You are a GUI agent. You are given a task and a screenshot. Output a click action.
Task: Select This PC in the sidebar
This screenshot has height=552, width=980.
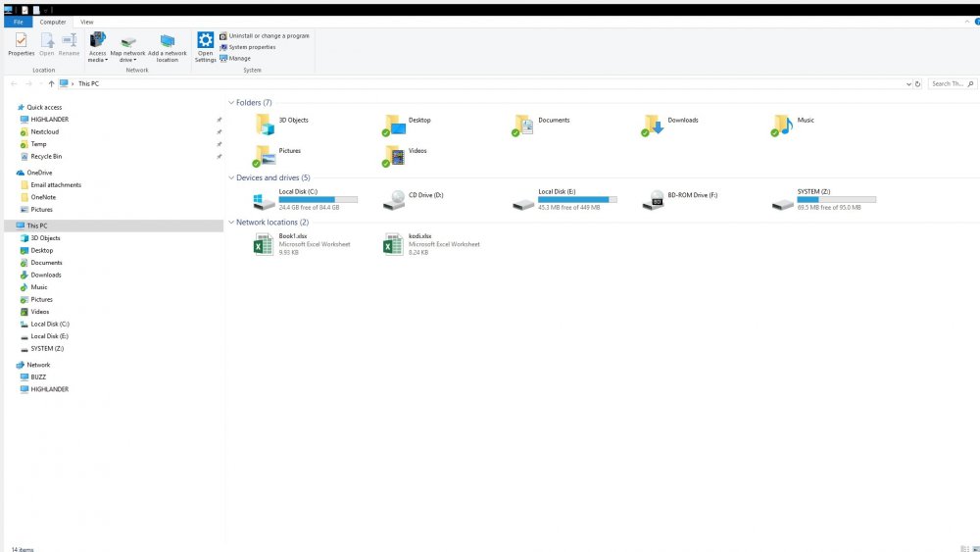(x=113, y=226)
